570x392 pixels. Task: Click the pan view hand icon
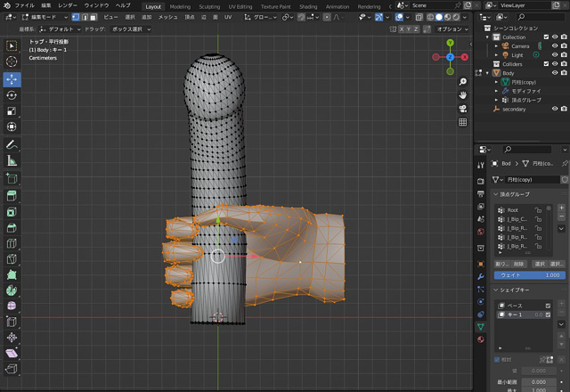463,94
